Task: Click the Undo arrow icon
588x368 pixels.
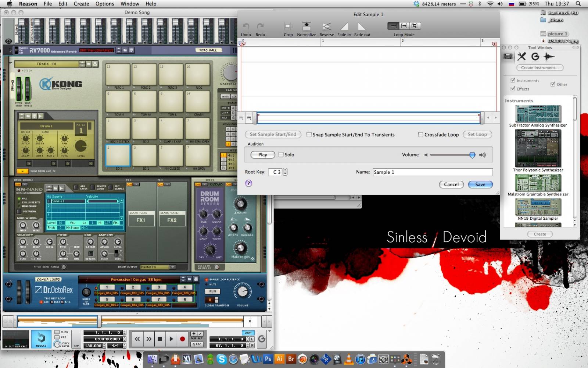Action: 246,26
